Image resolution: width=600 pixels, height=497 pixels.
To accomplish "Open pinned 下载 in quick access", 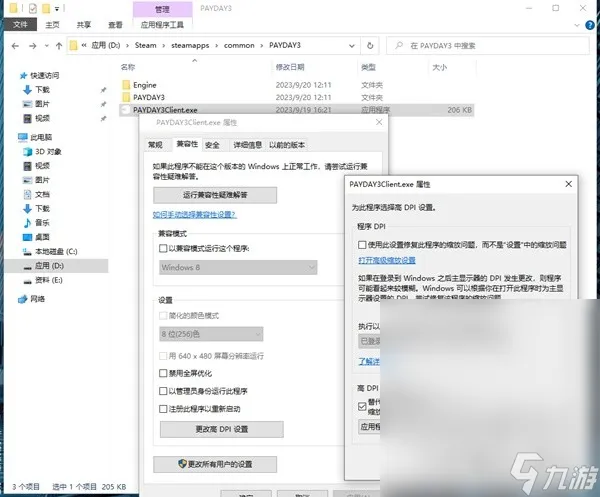I will click(42, 90).
